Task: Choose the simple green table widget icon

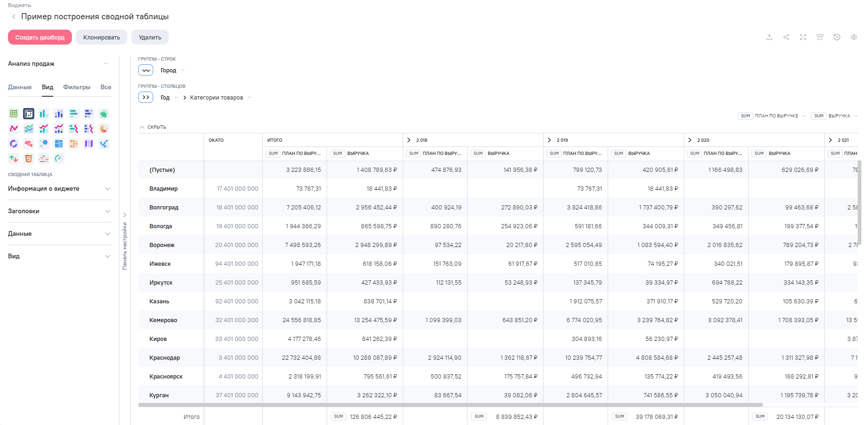Action: point(14,114)
